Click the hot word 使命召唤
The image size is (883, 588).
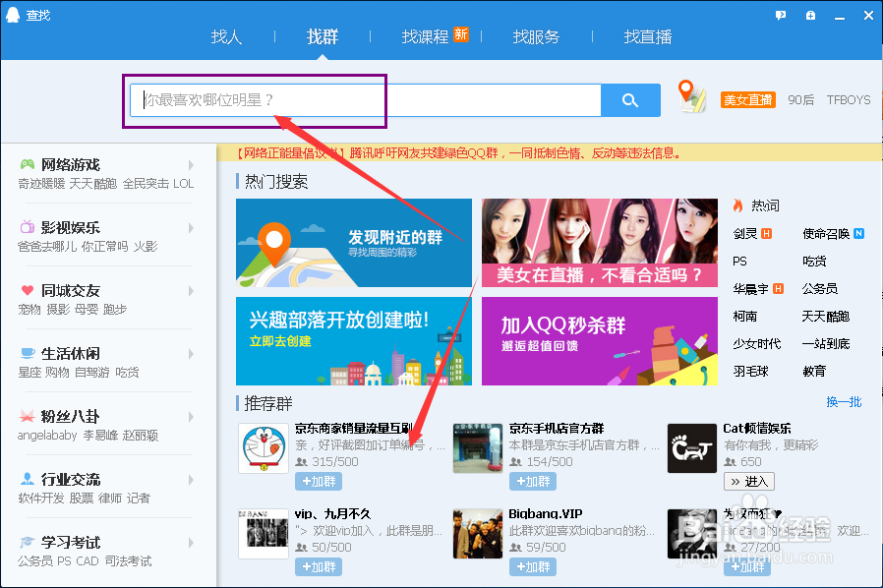(x=826, y=234)
